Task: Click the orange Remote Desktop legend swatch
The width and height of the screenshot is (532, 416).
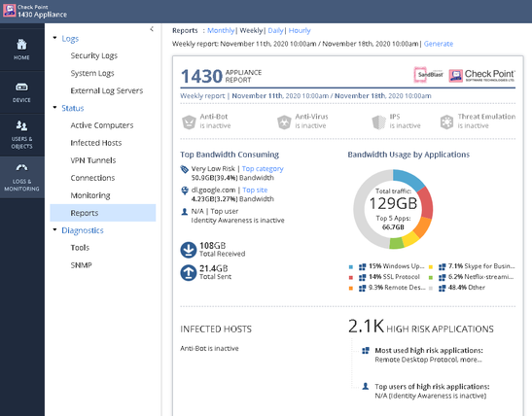Action: coord(351,289)
